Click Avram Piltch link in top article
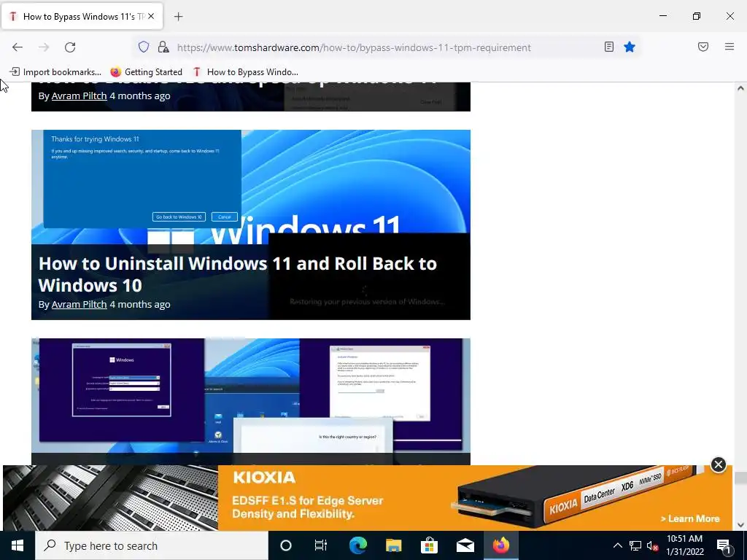 coord(79,96)
